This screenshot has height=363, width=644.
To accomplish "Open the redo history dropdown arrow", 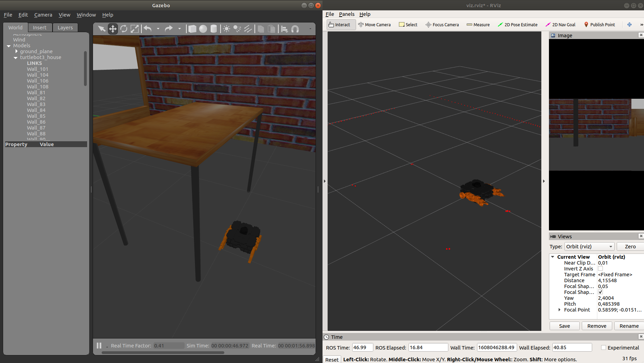I will tap(179, 29).
